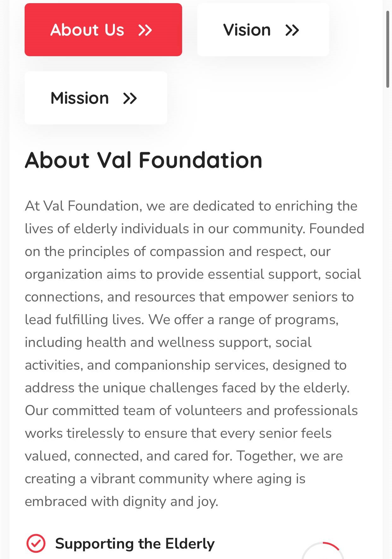Click the line starting "lead fulfilling lives"

(181, 320)
